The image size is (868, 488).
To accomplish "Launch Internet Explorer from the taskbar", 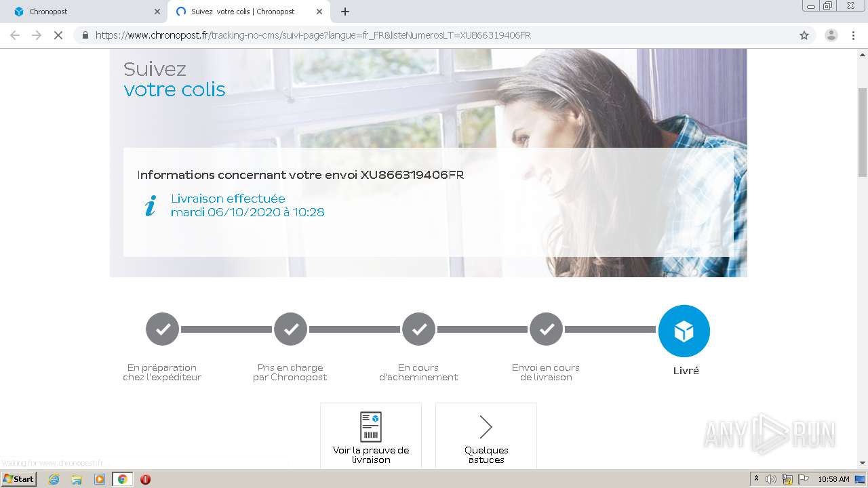I will pyautogui.click(x=54, y=479).
